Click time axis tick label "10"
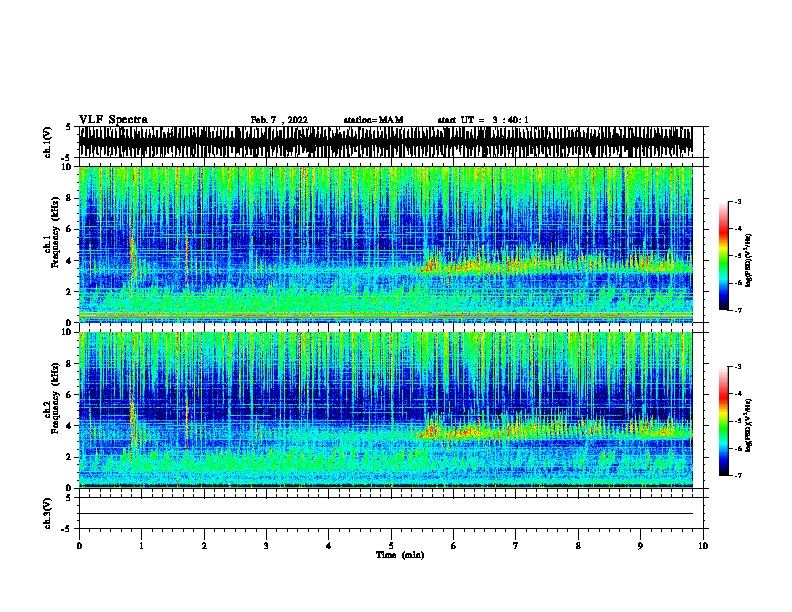The height and width of the screenshot is (612, 792). [703, 546]
